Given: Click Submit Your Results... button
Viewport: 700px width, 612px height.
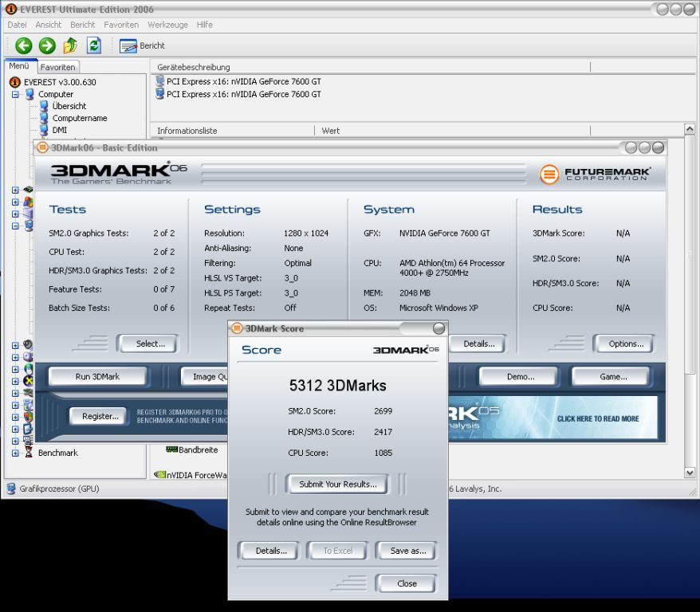Looking at the screenshot, I should [x=337, y=484].
